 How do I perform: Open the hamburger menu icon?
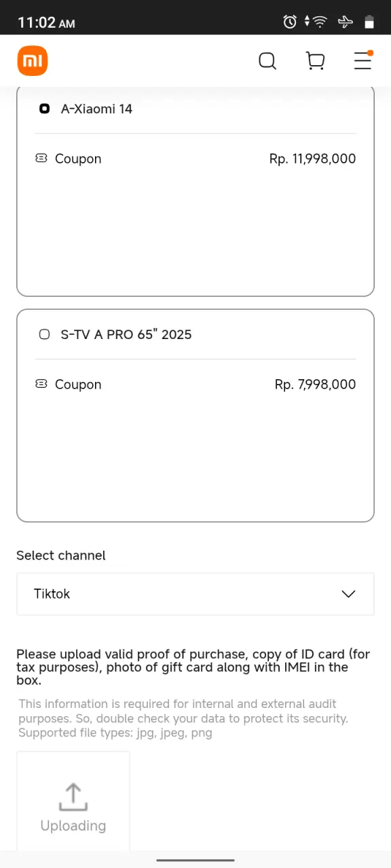[363, 61]
